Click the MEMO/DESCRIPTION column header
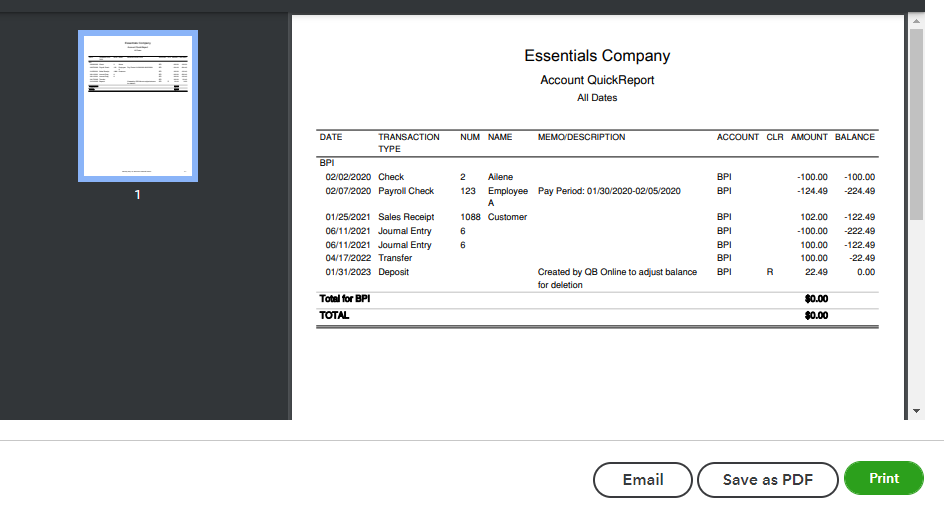Image resolution: width=945 pixels, height=509 pixels. (582, 137)
